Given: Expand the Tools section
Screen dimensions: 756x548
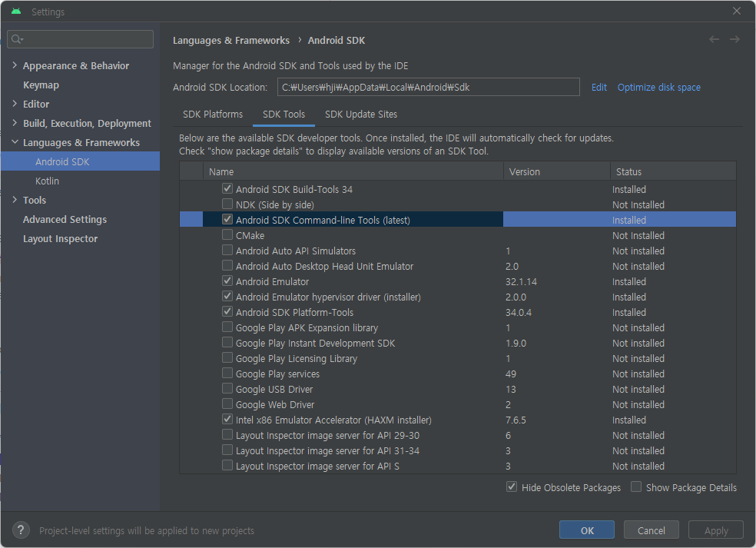Looking at the screenshot, I should tap(15, 200).
